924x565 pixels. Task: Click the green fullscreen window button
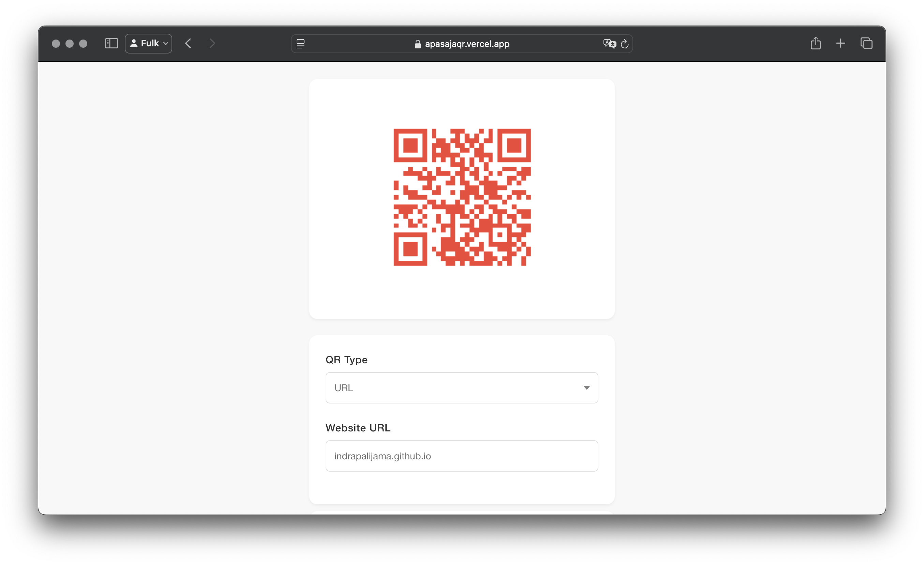[x=83, y=44]
